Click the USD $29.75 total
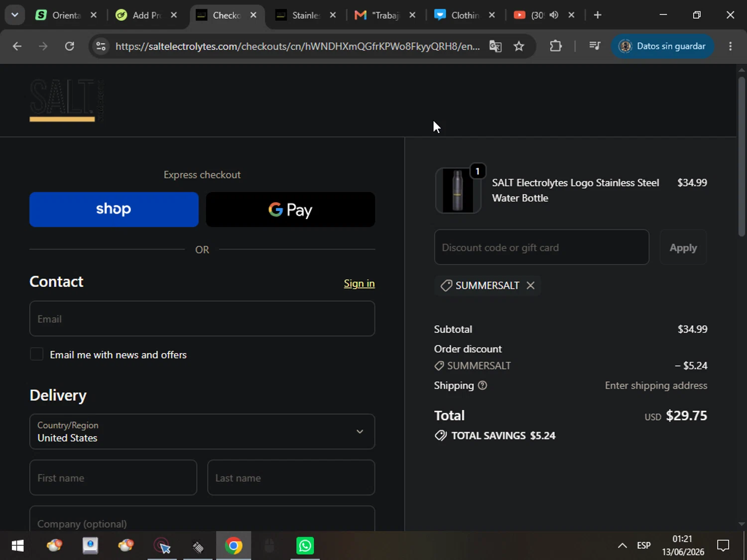The height and width of the screenshot is (560, 747). 676,416
